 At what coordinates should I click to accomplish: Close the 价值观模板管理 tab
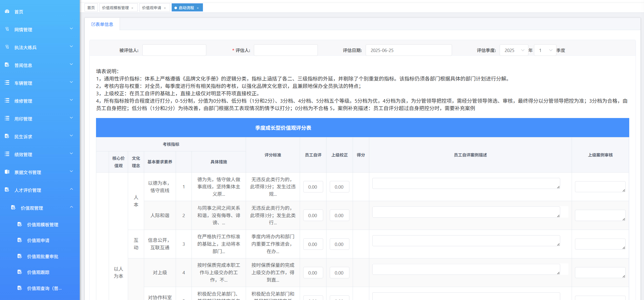coord(132,8)
